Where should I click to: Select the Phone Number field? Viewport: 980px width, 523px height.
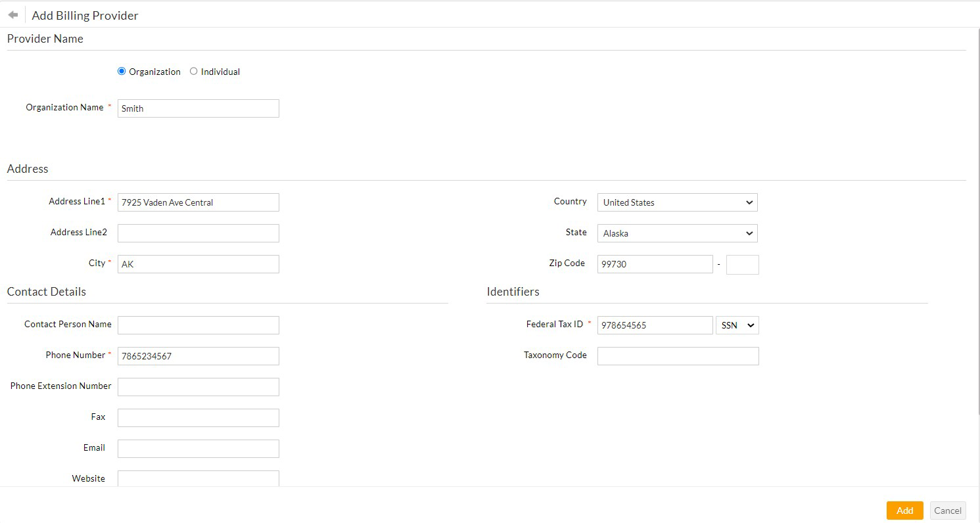(x=198, y=355)
